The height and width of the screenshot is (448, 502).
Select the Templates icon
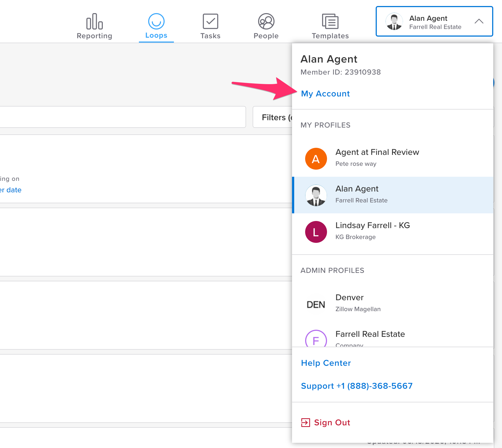330,21
